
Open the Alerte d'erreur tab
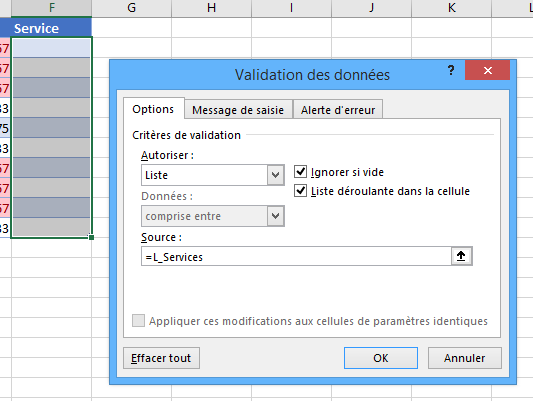(x=338, y=110)
